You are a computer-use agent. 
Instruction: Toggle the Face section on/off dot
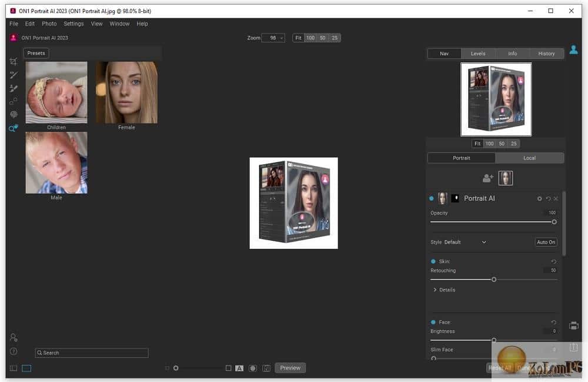(433, 323)
